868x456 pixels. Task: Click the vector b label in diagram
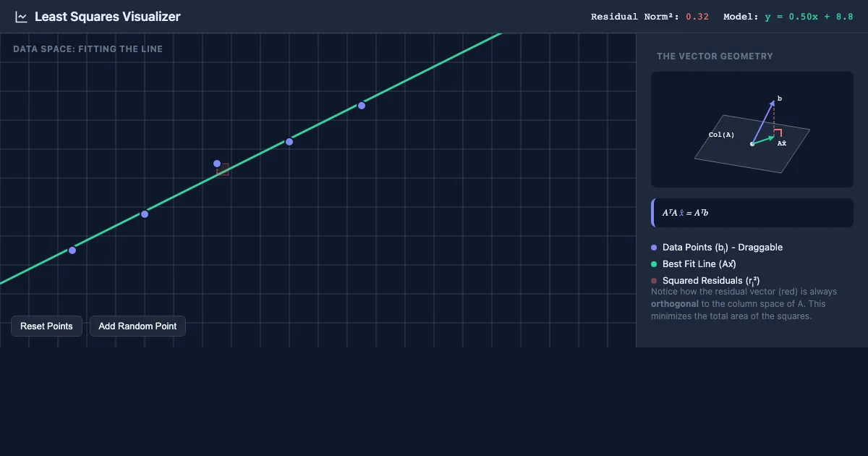[x=780, y=98]
